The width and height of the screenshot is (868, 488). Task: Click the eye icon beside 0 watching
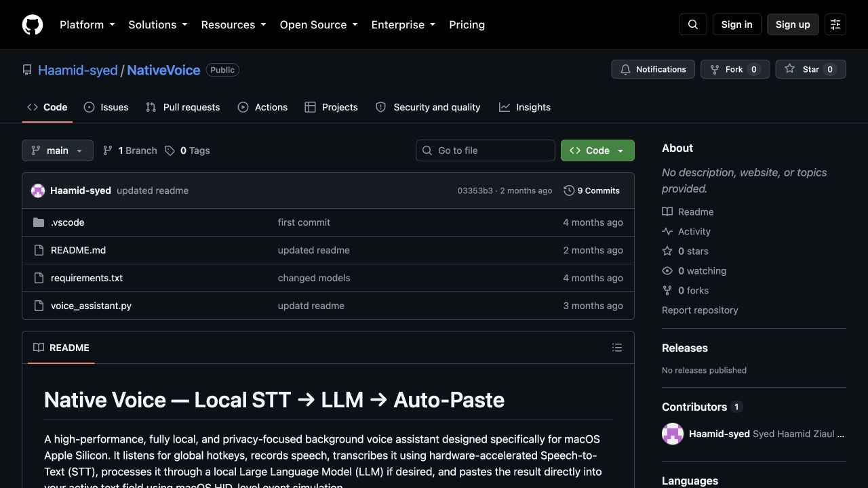(x=667, y=270)
